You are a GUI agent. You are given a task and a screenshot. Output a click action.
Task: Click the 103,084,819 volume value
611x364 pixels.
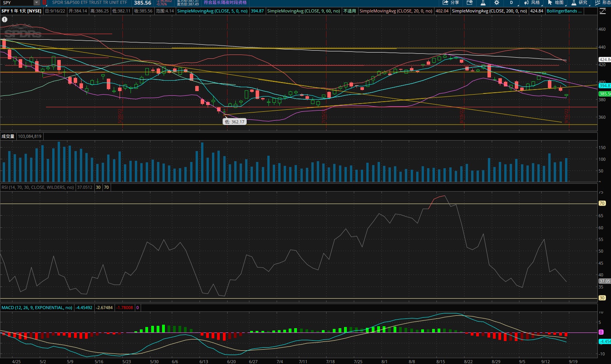point(30,136)
